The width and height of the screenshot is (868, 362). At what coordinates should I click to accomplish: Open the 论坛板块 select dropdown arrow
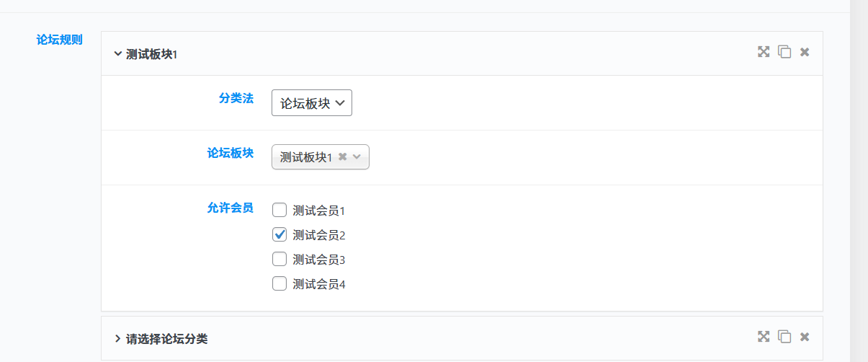357,156
